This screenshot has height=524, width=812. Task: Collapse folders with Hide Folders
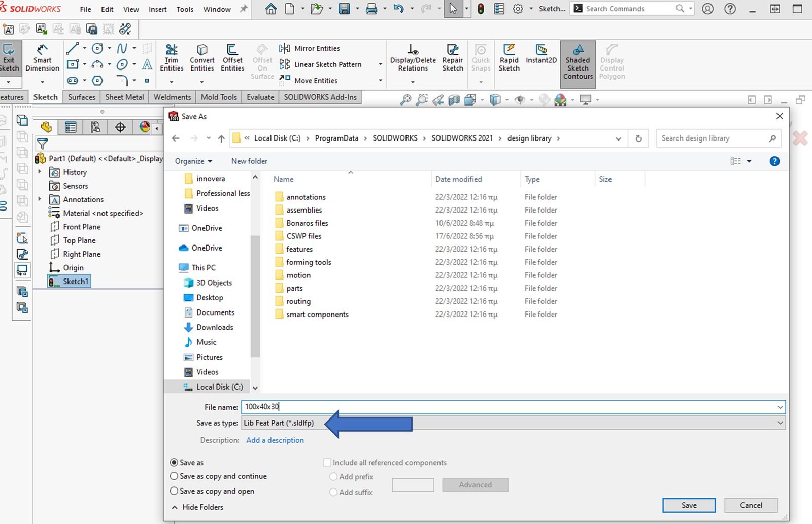click(x=197, y=507)
